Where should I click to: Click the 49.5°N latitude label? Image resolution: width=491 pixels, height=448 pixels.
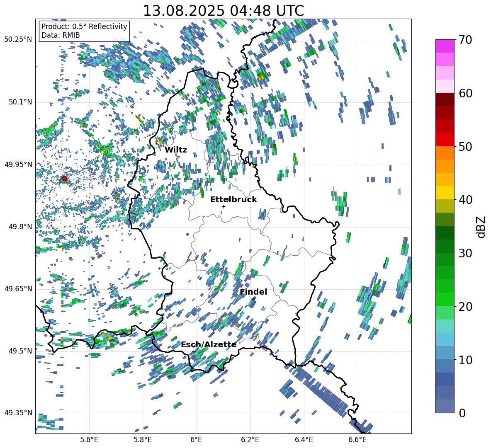pyautogui.click(x=20, y=351)
